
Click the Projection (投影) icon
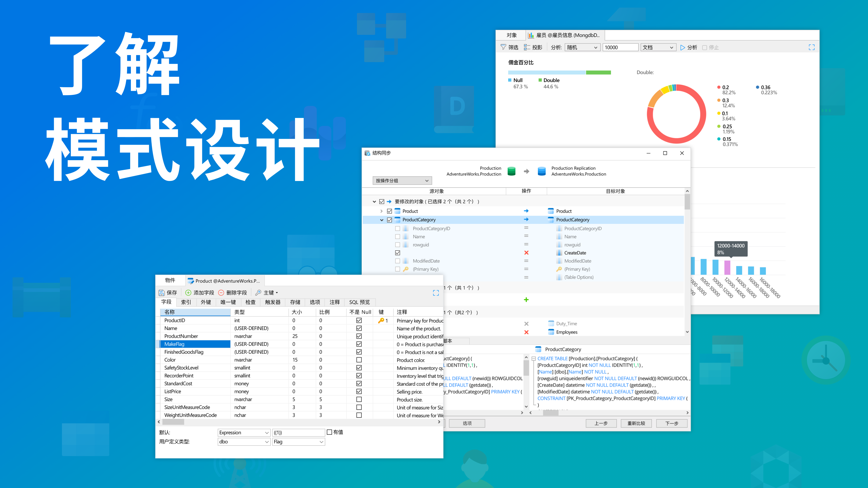tap(527, 47)
